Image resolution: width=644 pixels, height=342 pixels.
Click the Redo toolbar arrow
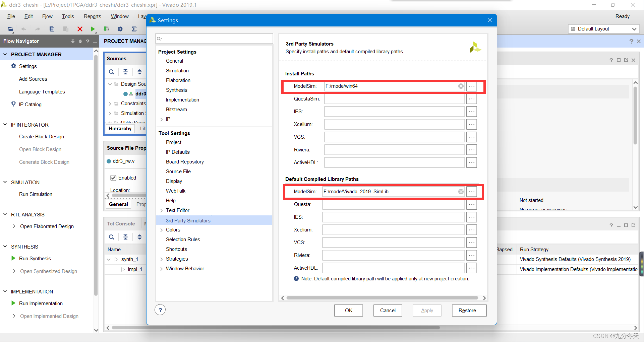pyautogui.click(x=38, y=29)
